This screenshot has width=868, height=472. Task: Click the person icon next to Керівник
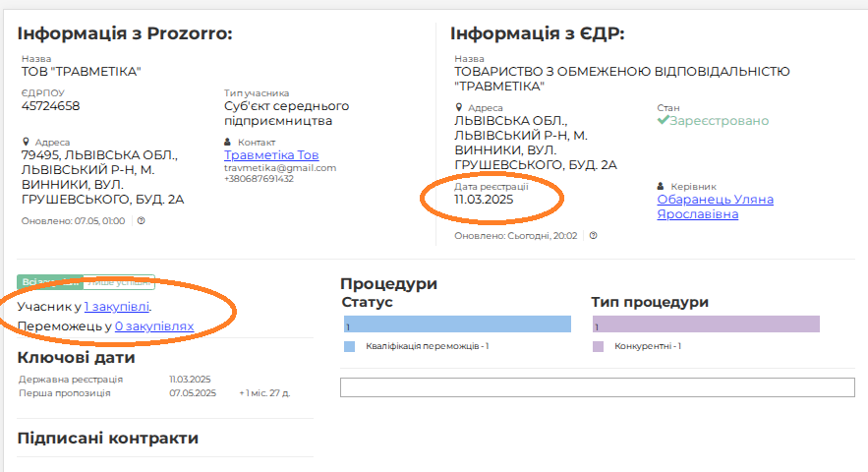(x=661, y=186)
